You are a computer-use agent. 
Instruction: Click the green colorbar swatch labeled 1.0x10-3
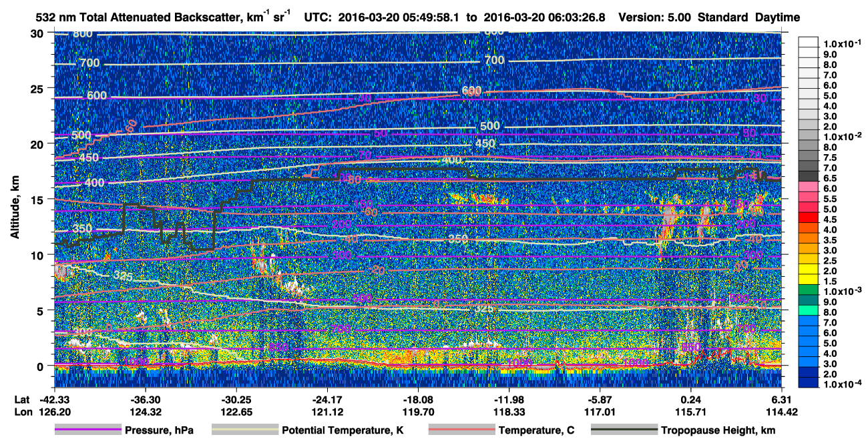coord(809,291)
